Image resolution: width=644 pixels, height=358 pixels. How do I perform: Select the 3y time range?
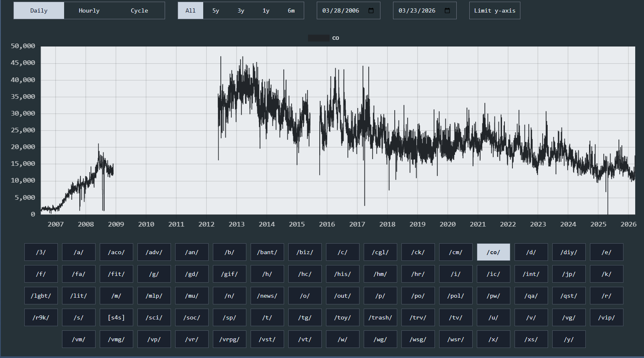pyautogui.click(x=241, y=10)
